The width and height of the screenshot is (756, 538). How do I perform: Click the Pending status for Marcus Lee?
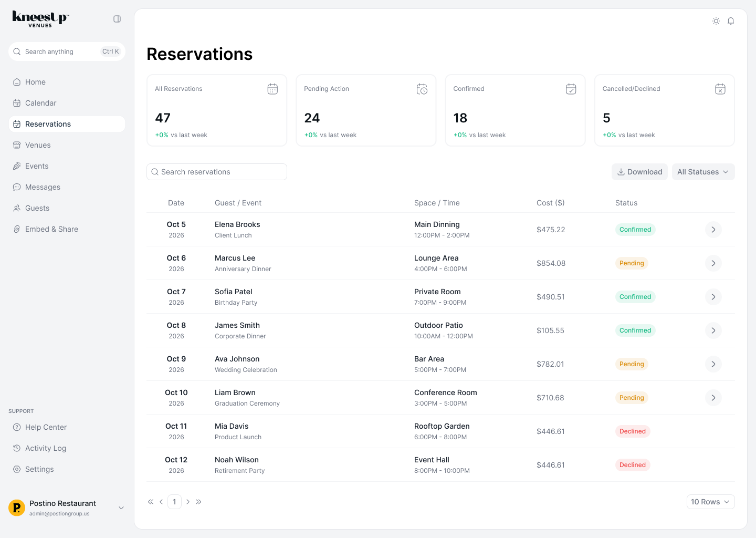pos(632,263)
